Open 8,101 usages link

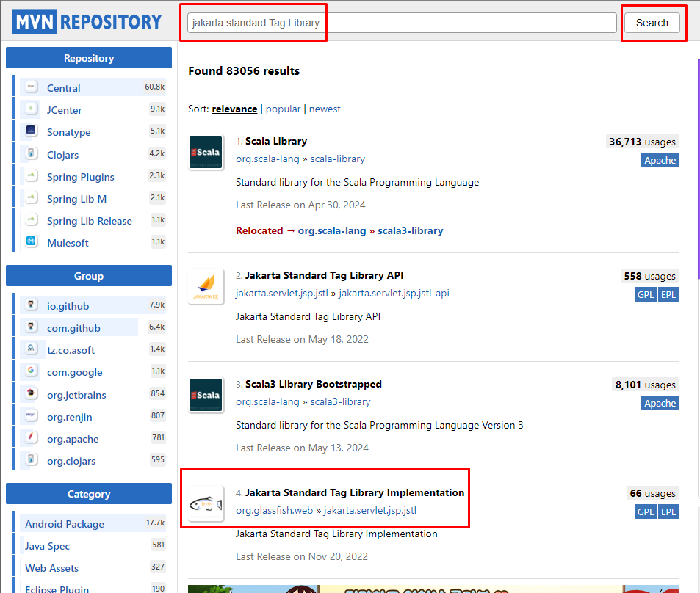coord(645,385)
